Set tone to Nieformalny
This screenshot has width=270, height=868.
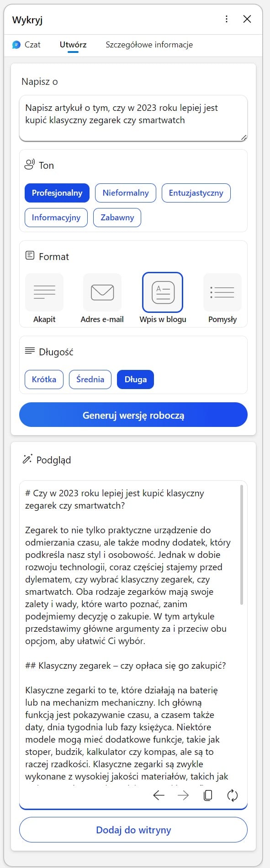pyautogui.click(x=126, y=193)
